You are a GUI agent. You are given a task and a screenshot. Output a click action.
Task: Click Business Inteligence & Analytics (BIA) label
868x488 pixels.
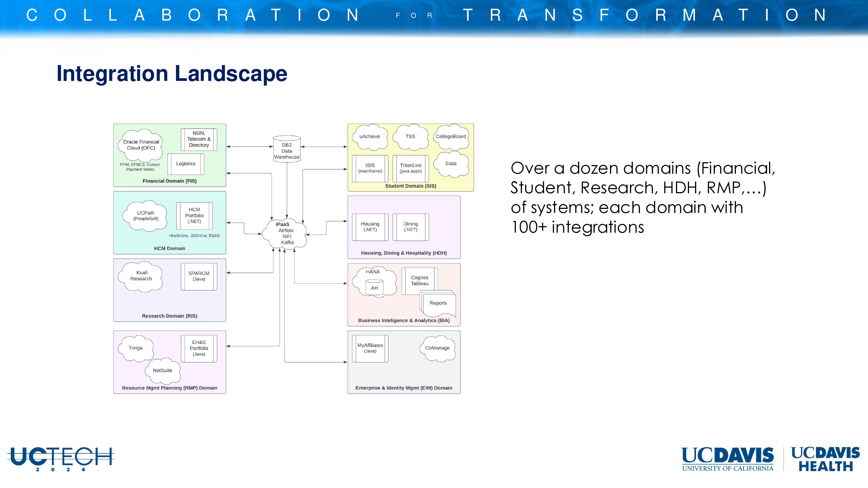pos(404,321)
